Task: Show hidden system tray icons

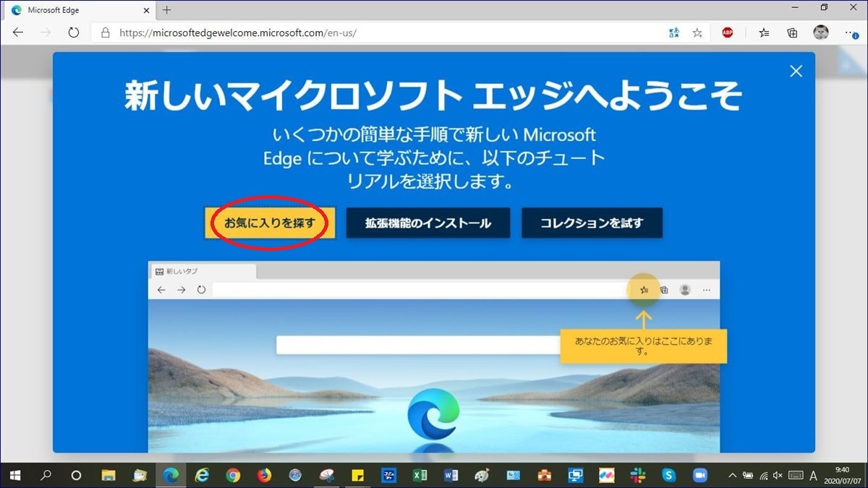Action: tap(732, 475)
